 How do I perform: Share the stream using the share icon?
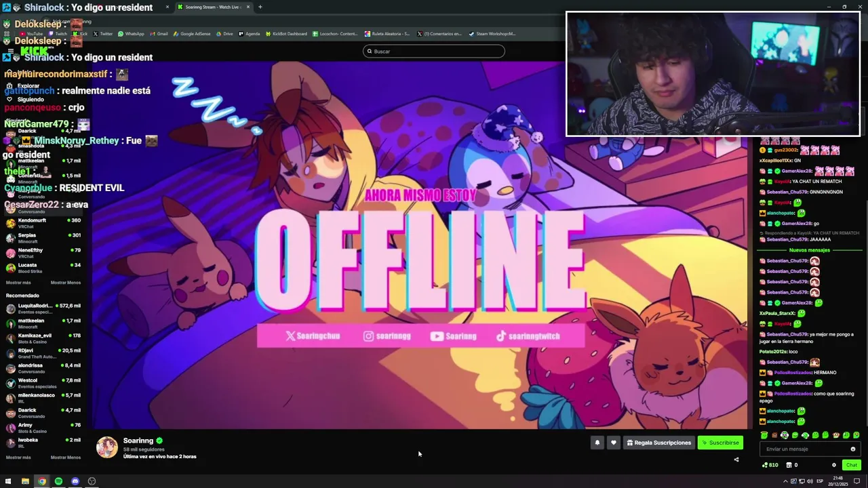coord(736,460)
